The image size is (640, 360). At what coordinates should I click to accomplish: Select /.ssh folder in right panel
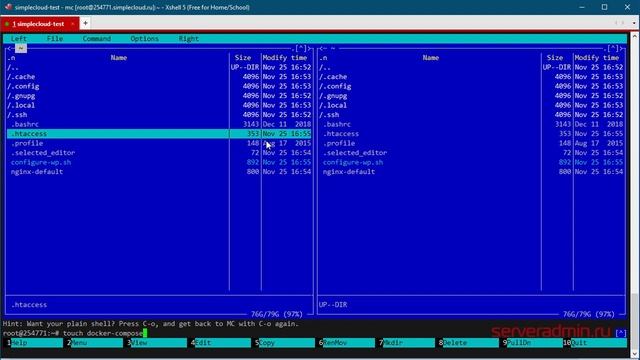click(471, 115)
